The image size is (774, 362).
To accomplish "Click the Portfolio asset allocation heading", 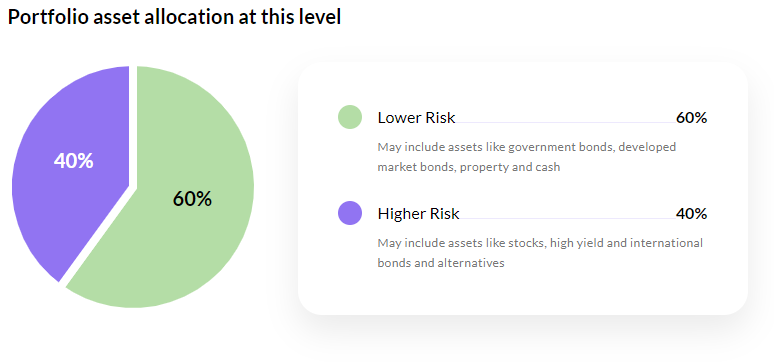I will tap(174, 17).
